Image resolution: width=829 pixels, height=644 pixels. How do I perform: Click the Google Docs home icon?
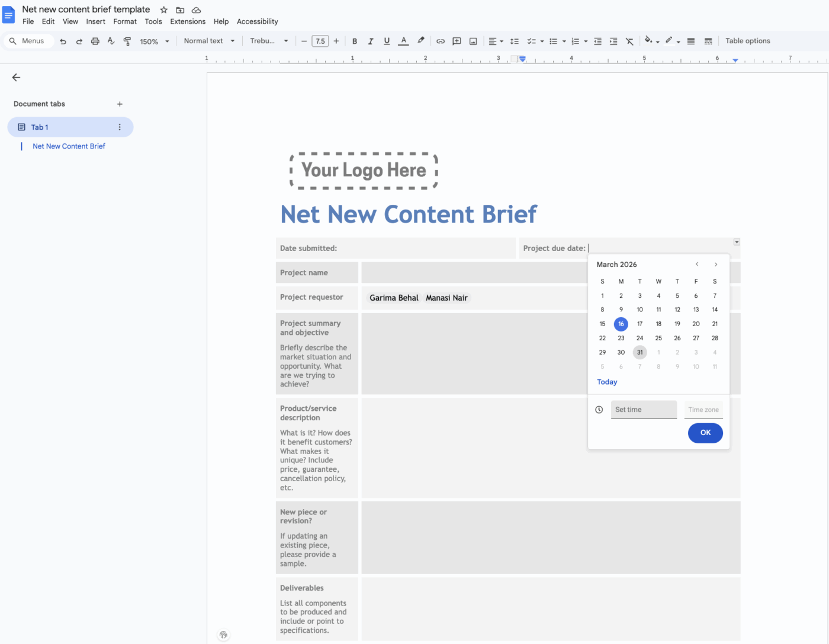(x=9, y=15)
